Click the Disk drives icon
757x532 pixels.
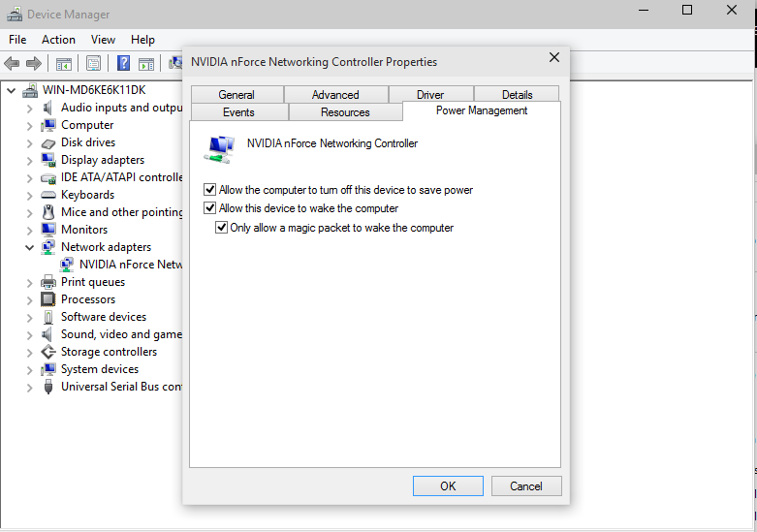pyautogui.click(x=48, y=142)
